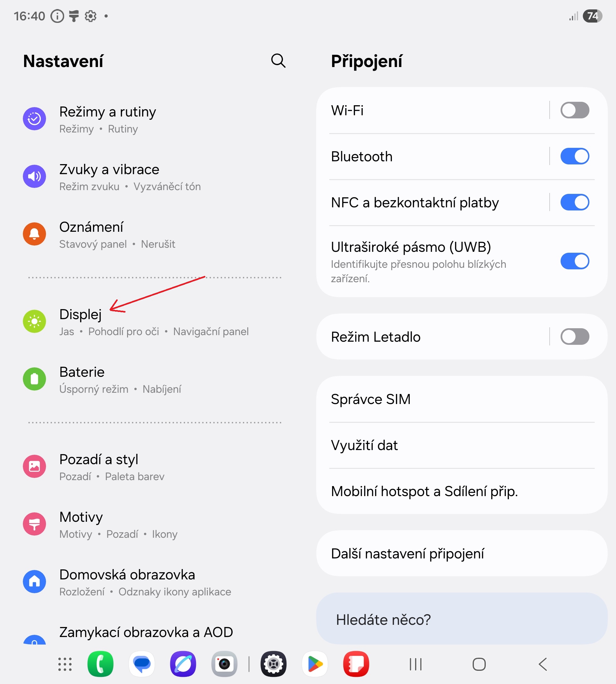Open Další nastavení připojení
The image size is (616, 684).
coord(462,554)
